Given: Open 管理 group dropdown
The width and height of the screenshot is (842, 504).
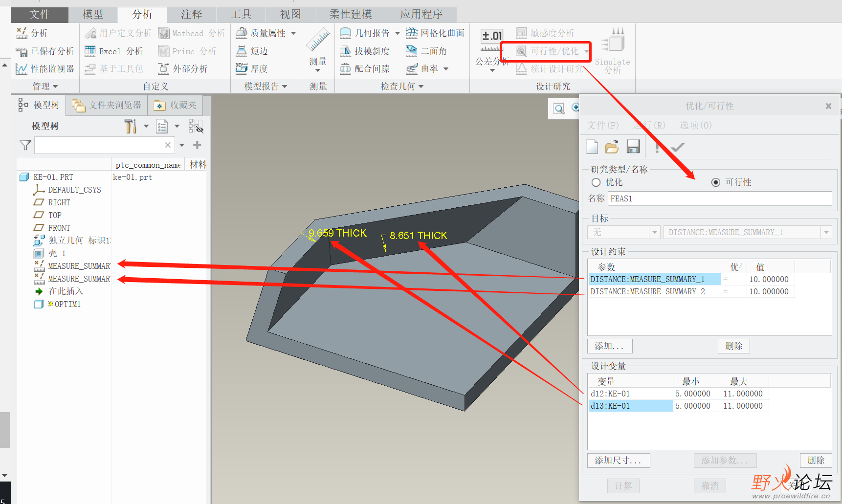Looking at the screenshot, I should click(x=45, y=87).
